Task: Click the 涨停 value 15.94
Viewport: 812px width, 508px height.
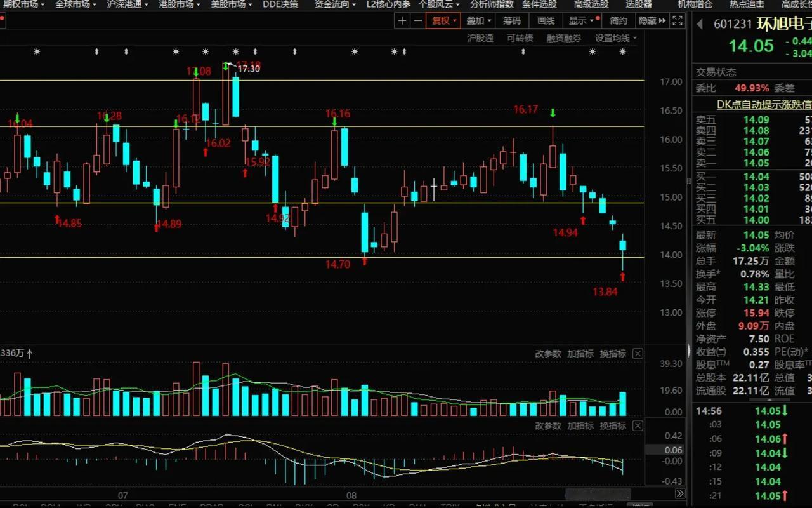Action: point(756,312)
